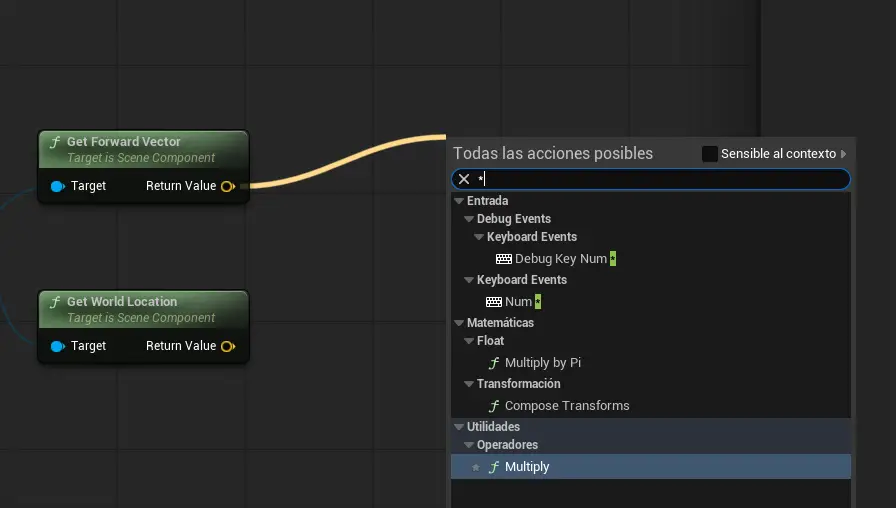The height and width of the screenshot is (508, 896).
Task: Click Return Value pin on Get Forward Vector
Action: [x=228, y=186]
